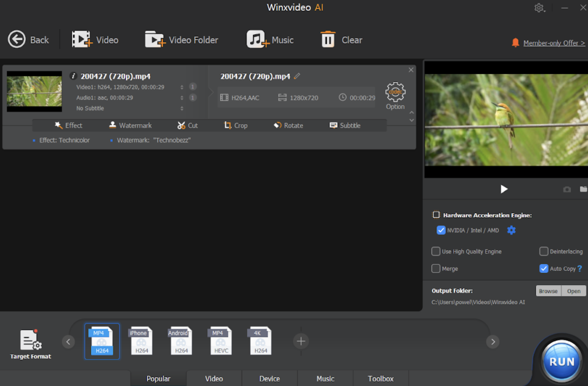
Task: Enable the Merge checkbox
Action: 435,268
